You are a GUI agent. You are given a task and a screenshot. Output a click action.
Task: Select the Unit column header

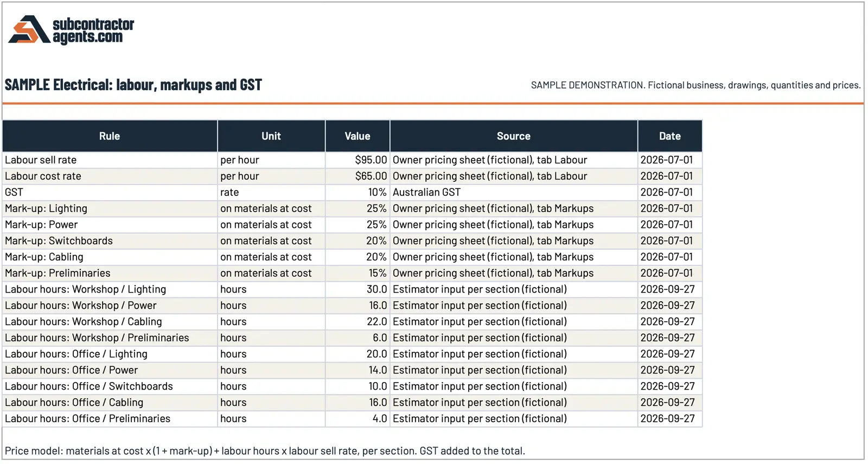coord(271,136)
